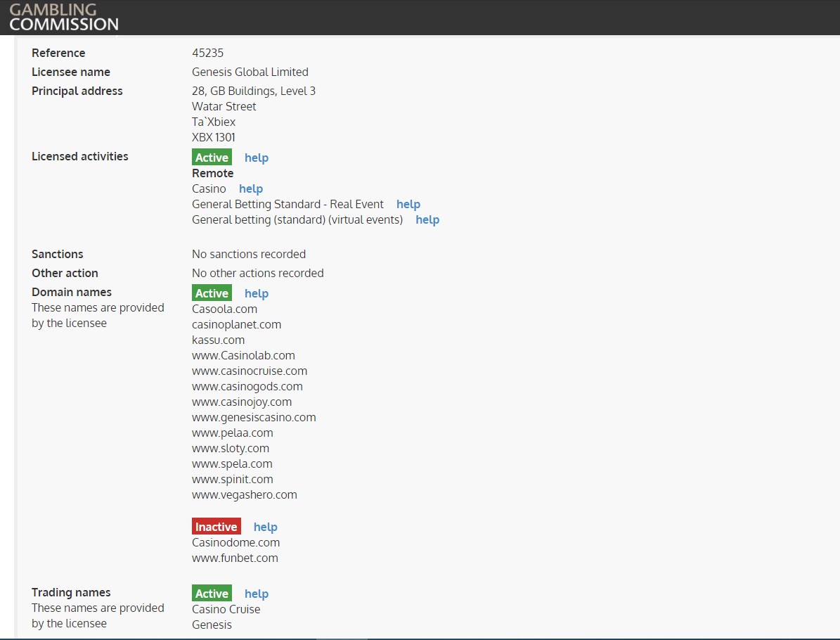Select address line Watar Street
840x640 pixels.
[224, 107]
